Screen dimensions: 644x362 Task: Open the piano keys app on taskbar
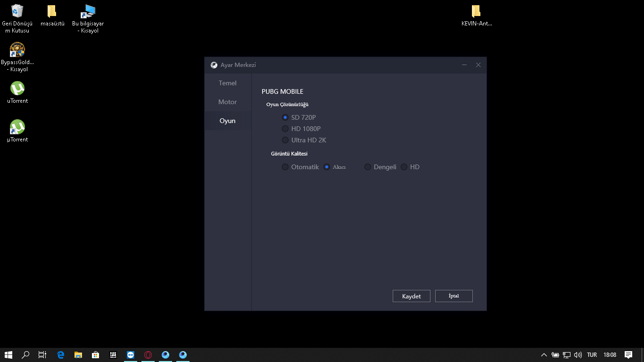[113, 355]
